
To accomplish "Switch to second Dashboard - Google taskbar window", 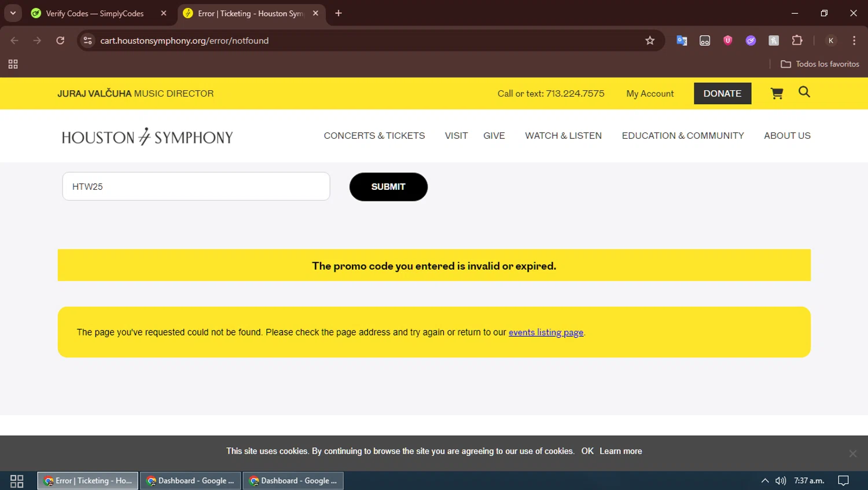I will (x=293, y=481).
